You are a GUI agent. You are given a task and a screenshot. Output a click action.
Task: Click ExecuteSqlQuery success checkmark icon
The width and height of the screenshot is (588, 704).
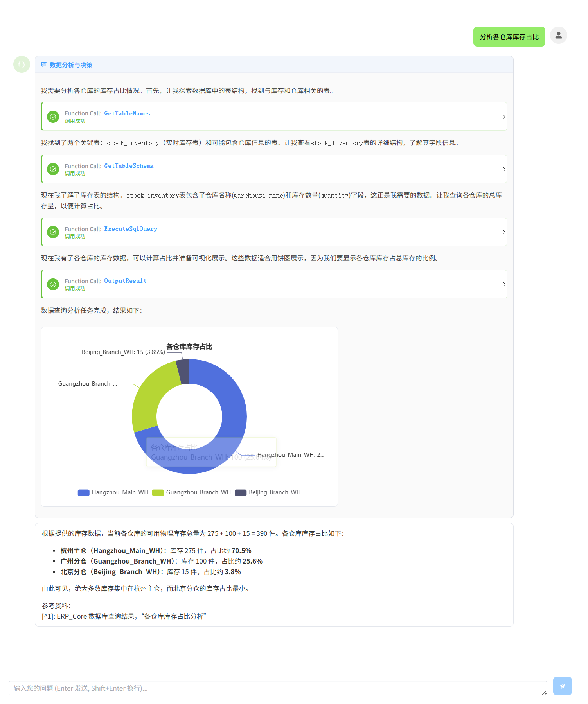coord(53,232)
